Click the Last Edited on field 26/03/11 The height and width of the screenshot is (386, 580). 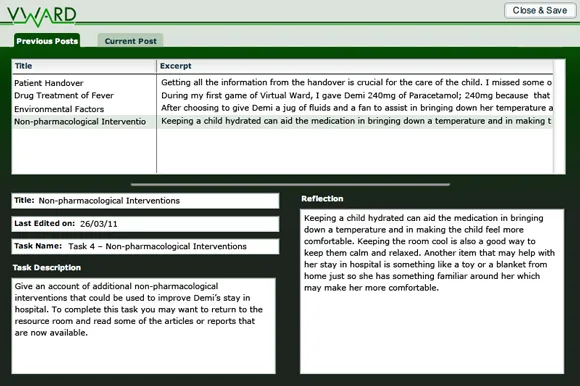(145, 224)
